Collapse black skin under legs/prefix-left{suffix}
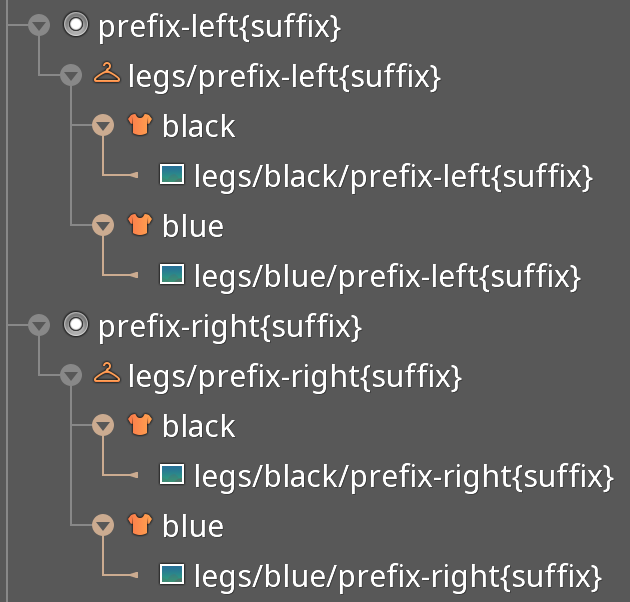The width and height of the screenshot is (630, 602). tap(103, 125)
